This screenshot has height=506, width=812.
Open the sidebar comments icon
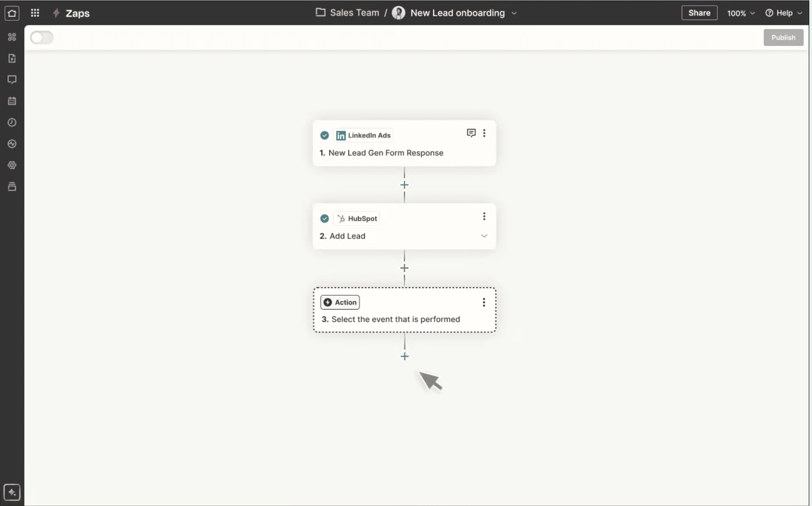click(12, 80)
